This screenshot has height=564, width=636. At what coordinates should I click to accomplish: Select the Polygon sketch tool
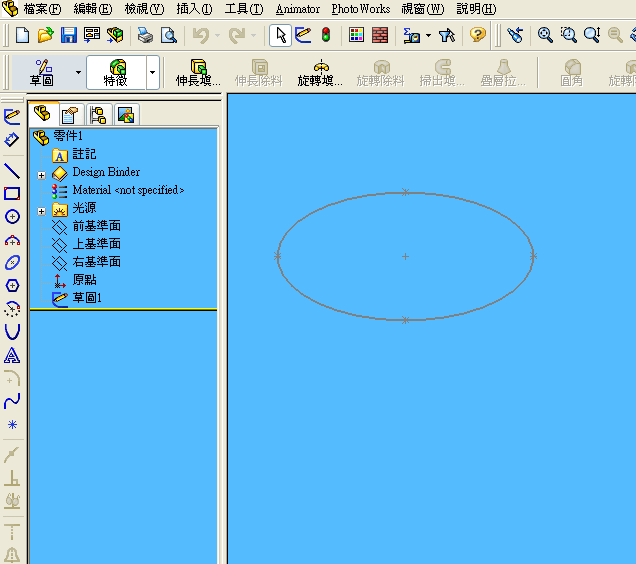(x=12, y=286)
